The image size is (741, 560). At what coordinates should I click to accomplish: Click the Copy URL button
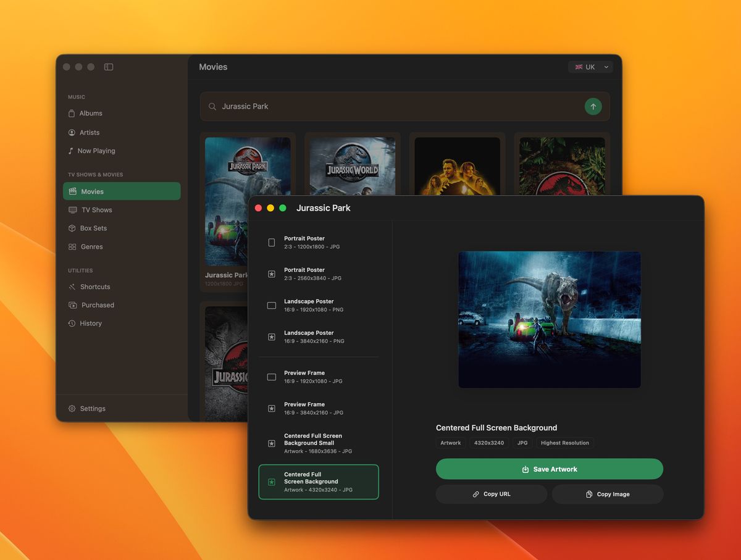(x=492, y=494)
